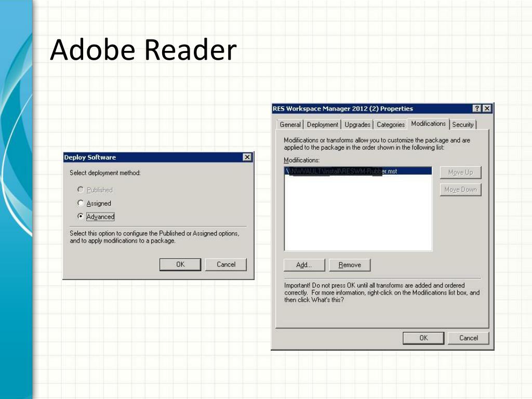Cancel the Properties dialog
The height and width of the screenshot is (399, 532).
point(469,338)
